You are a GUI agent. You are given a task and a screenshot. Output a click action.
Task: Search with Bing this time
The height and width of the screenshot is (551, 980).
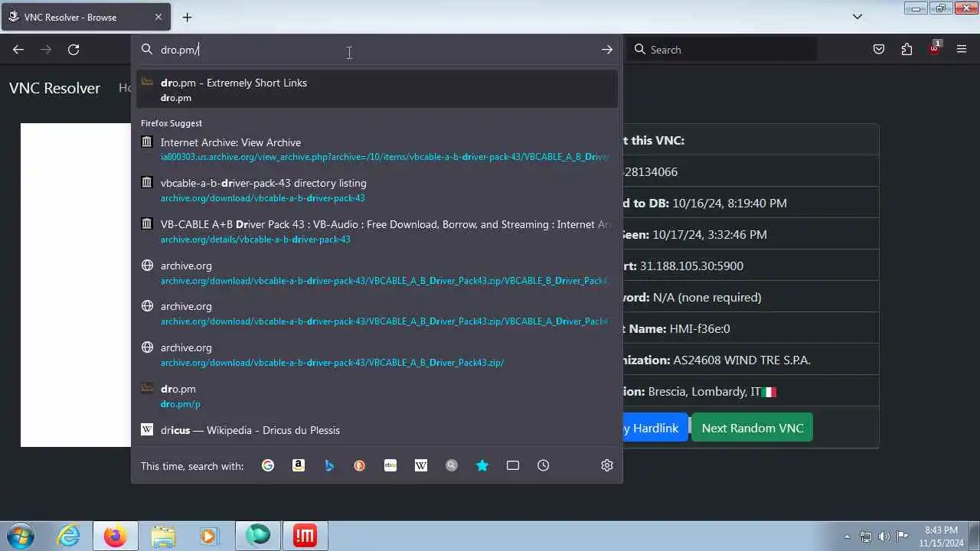point(329,465)
